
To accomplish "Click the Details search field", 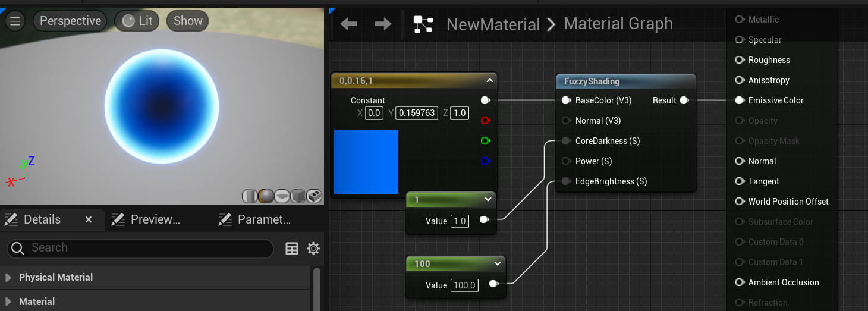I will tap(140, 248).
